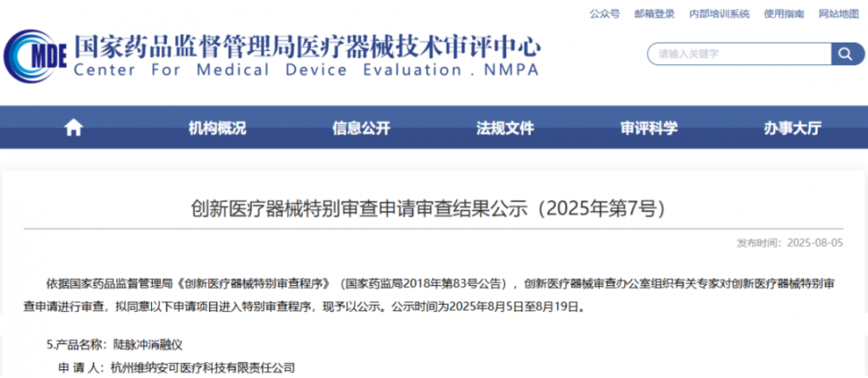
Task: Go to the 审评科学 section
Action: pyautogui.click(x=648, y=128)
